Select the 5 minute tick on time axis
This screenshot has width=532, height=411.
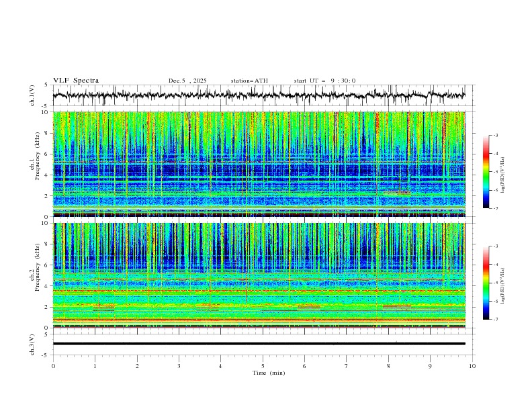click(263, 365)
